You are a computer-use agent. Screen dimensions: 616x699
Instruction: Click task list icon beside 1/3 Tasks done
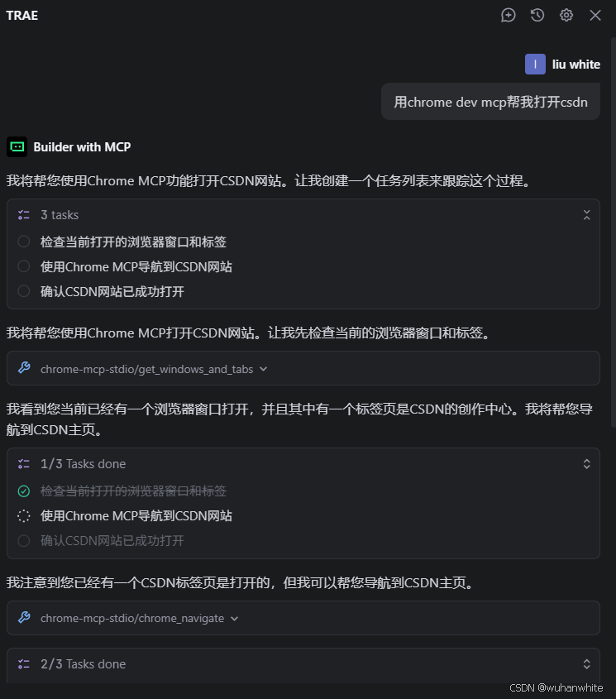pyautogui.click(x=24, y=464)
